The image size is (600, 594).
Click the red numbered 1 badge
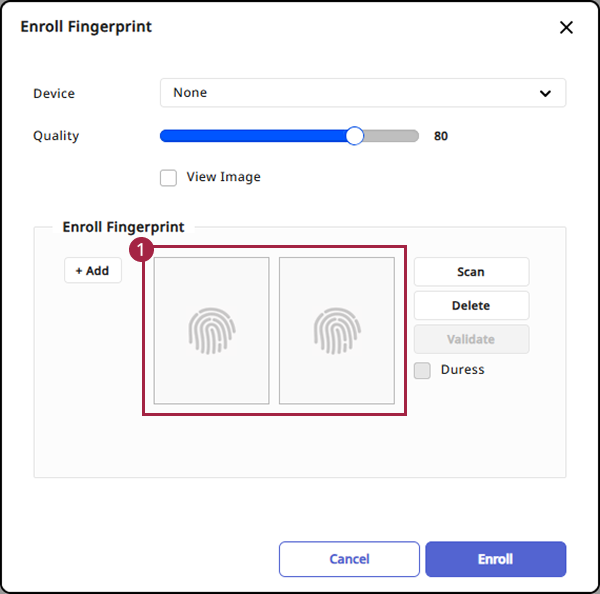[x=143, y=248]
